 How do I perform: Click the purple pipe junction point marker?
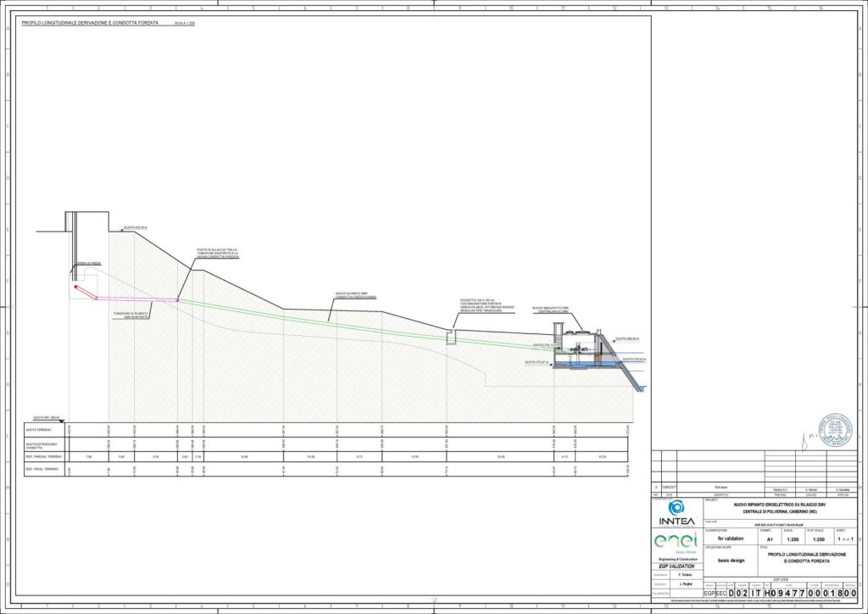[x=178, y=299]
